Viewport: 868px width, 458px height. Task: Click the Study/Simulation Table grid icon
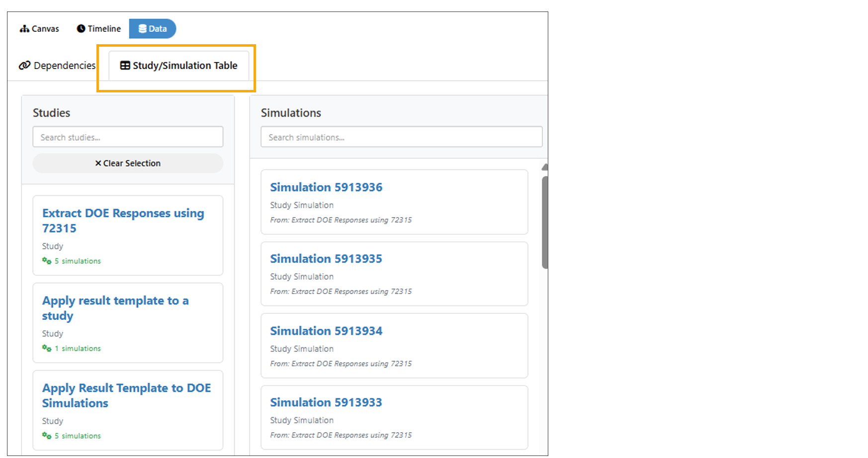pyautogui.click(x=125, y=66)
